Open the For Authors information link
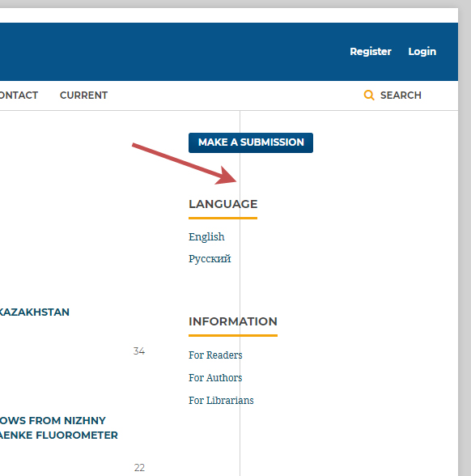This screenshot has width=471, height=476. 215,377
